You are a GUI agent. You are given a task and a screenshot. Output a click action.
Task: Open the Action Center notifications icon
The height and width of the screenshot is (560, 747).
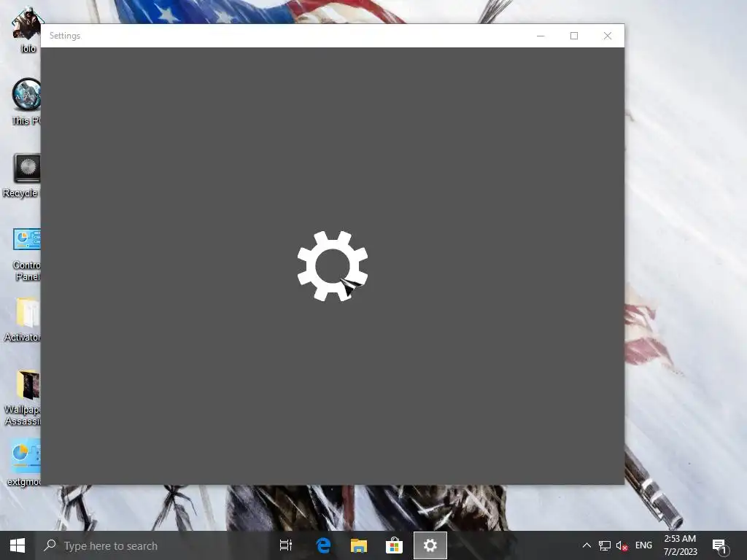pyautogui.click(x=720, y=547)
